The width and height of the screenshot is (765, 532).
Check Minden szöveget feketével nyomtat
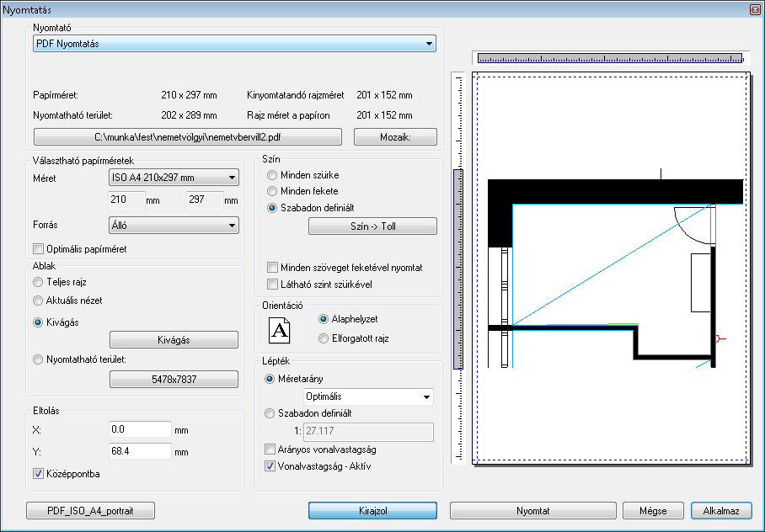point(272,268)
